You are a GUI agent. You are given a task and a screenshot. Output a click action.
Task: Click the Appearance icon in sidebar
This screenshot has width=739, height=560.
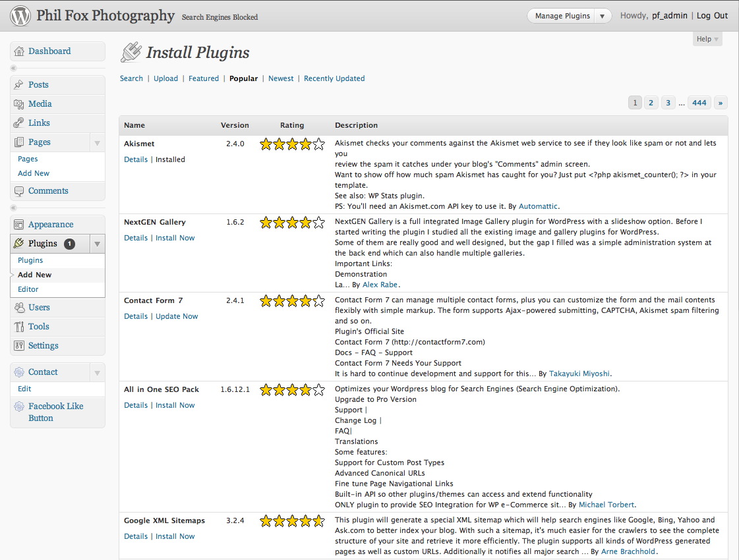(x=19, y=225)
